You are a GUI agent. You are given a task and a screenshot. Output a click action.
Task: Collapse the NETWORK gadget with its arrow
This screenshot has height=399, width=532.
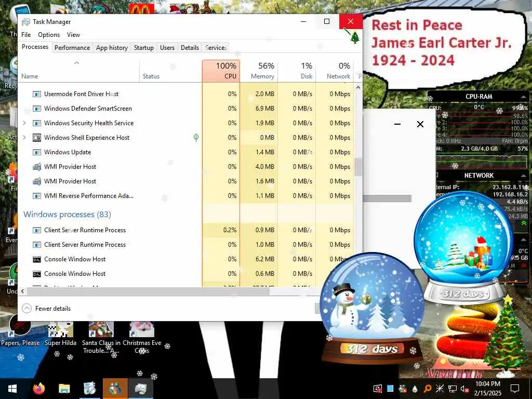523,176
